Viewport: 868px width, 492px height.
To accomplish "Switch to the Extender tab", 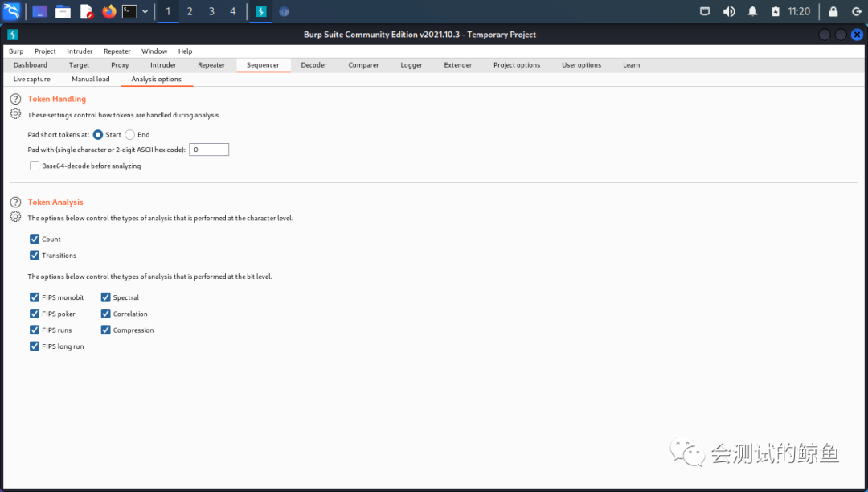I will tap(458, 65).
